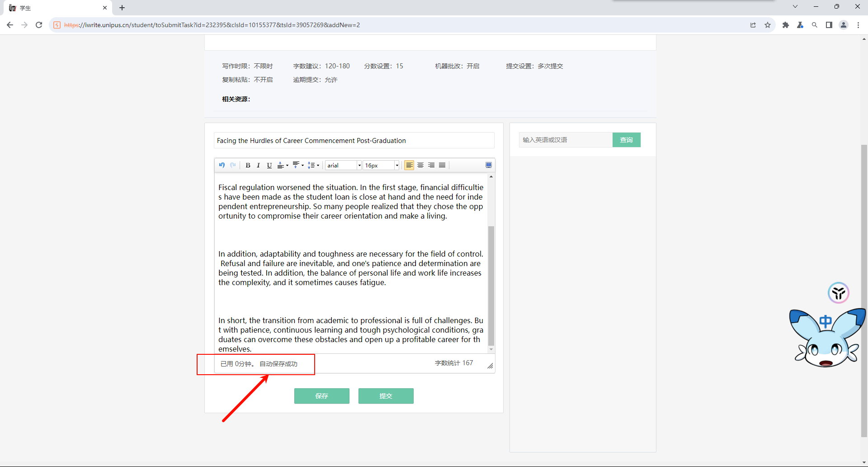Bookmark this page with the star icon
Screen dimensions: 868x467
[768, 25]
